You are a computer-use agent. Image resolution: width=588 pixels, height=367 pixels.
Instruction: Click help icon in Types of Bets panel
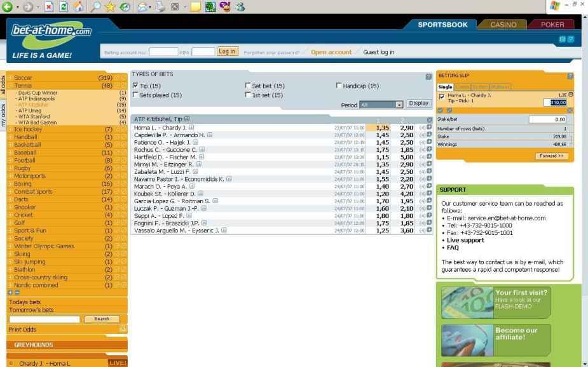[428, 76]
